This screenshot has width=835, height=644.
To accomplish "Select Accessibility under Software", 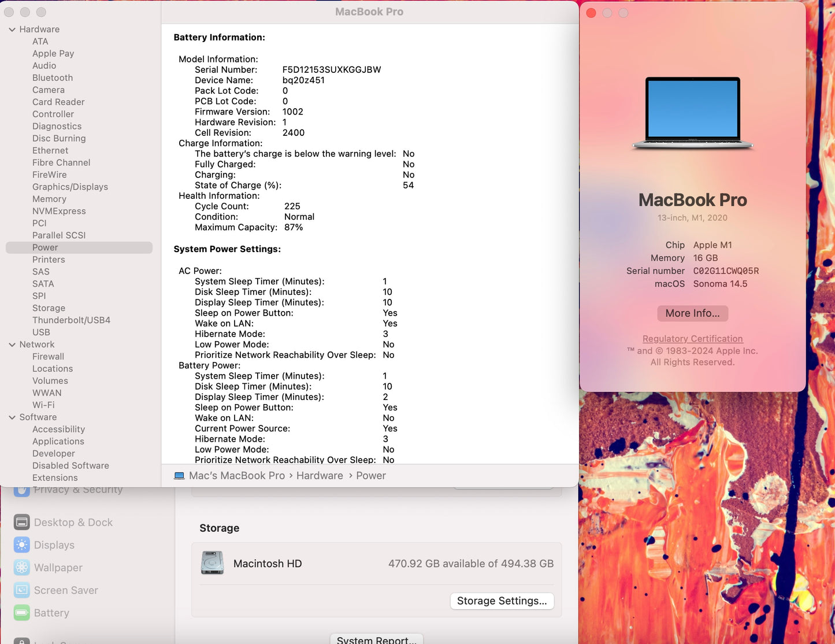I will point(58,430).
